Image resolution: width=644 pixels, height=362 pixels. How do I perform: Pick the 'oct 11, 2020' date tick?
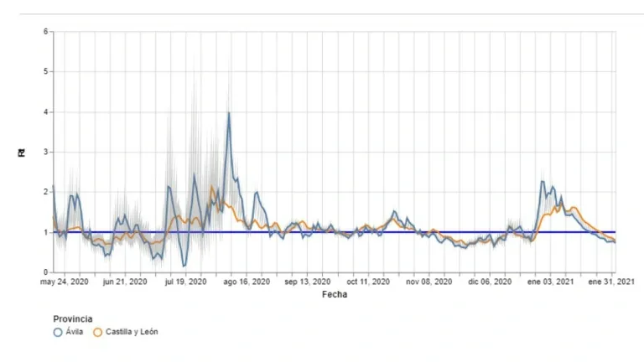[368, 282]
